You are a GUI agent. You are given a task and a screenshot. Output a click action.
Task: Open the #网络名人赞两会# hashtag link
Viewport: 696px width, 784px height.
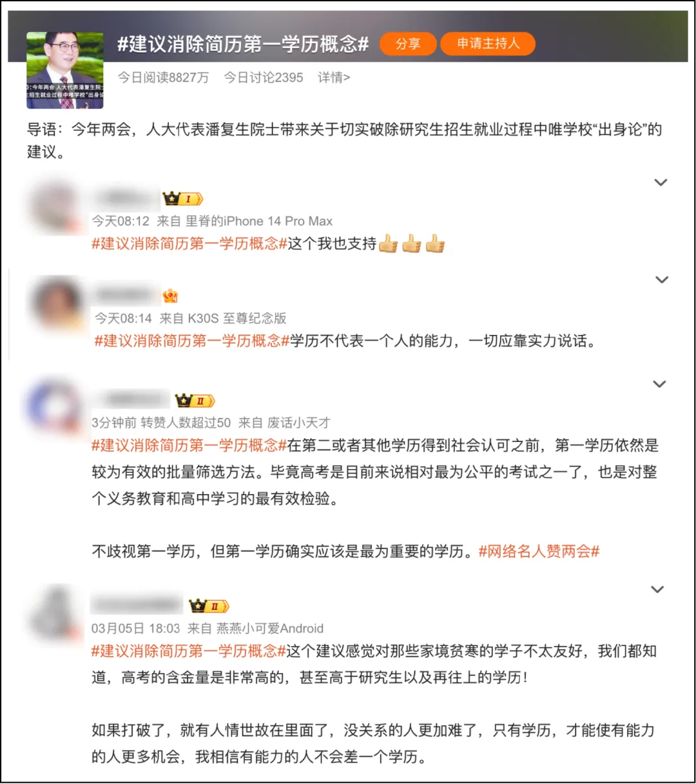click(539, 551)
